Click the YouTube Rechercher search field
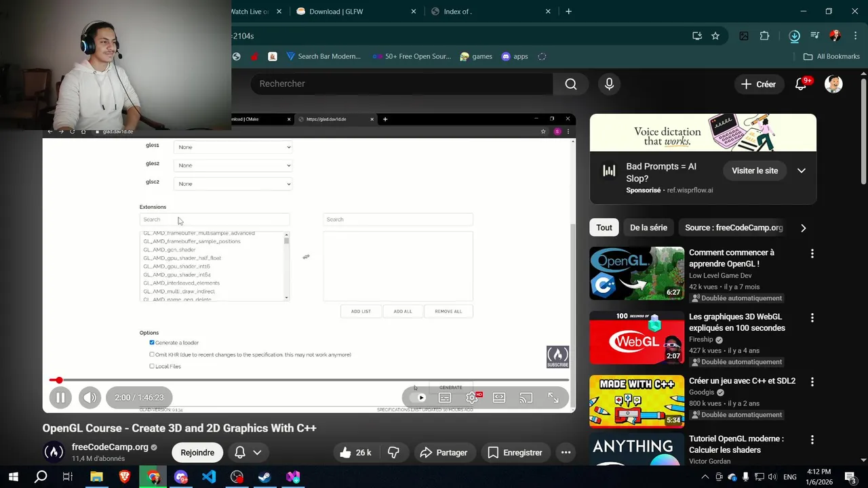The width and height of the screenshot is (868, 488). pos(401,84)
